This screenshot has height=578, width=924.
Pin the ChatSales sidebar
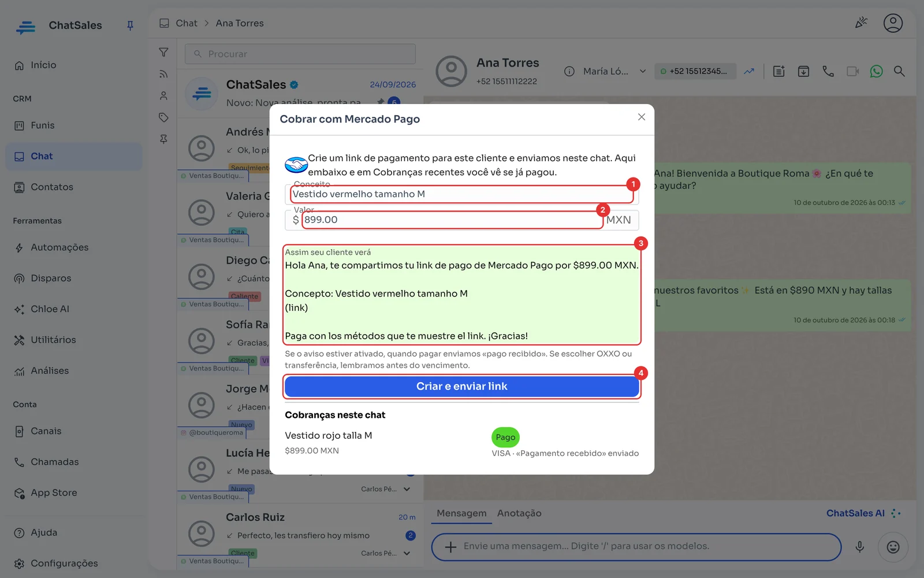click(x=130, y=25)
